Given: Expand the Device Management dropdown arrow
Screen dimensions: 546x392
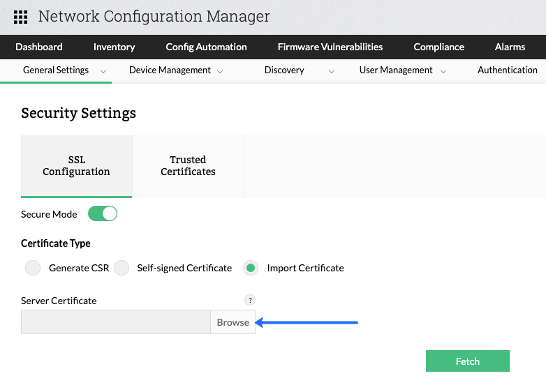Looking at the screenshot, I should 220,71.
